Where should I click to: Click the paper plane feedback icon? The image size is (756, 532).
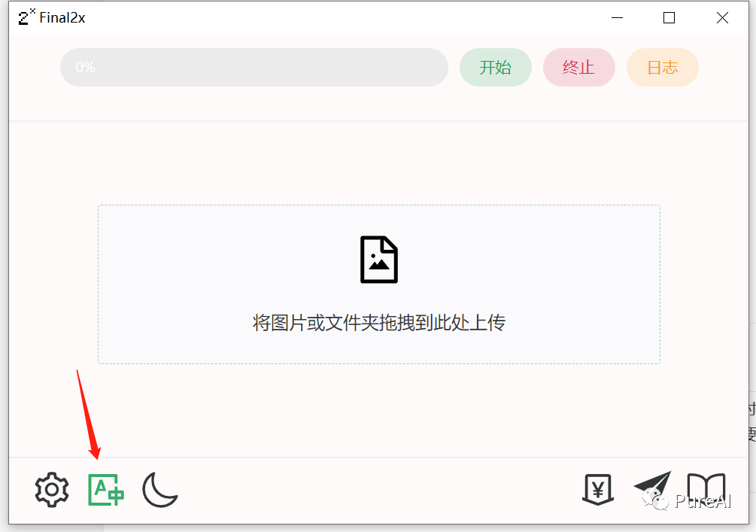point(652,488)
